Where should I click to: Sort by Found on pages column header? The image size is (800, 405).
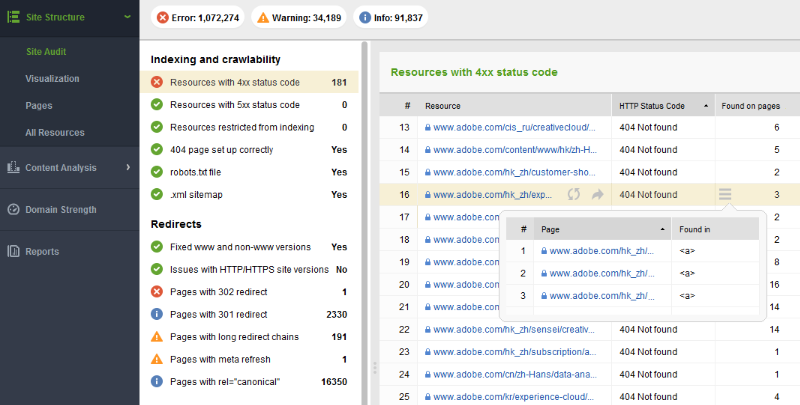click(x=757, y=106)
